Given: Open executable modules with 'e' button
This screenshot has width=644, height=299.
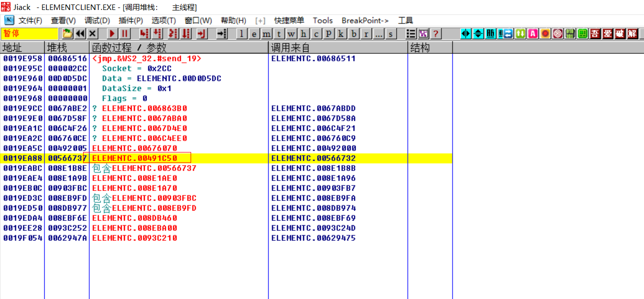Looking at the screenshot, I should 254,33.
